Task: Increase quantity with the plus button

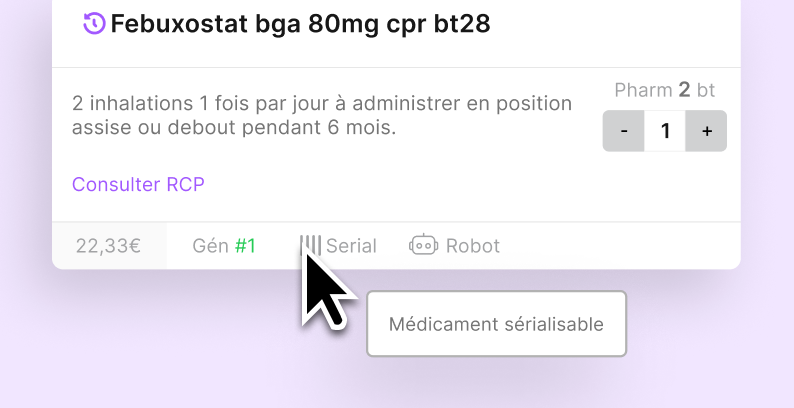Action: click(706, 131)
